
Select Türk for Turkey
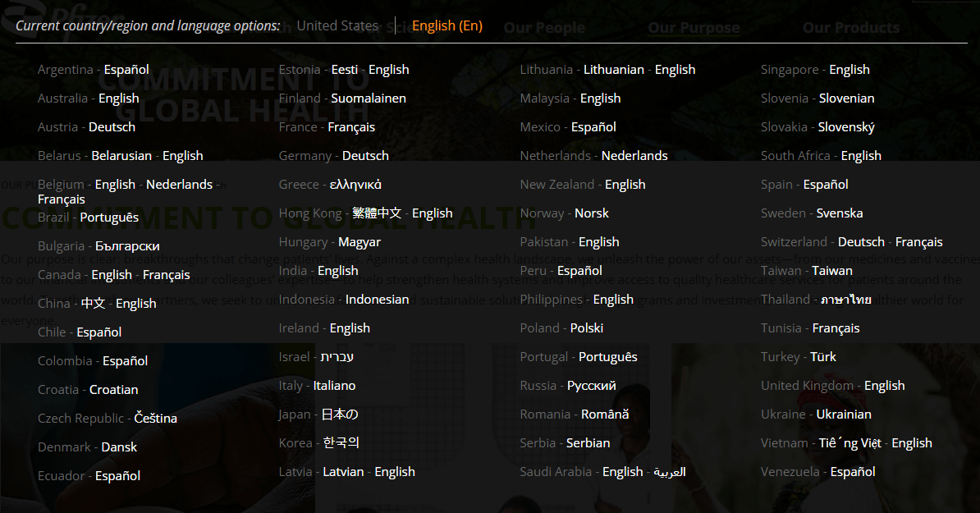[x=822, y=357]
